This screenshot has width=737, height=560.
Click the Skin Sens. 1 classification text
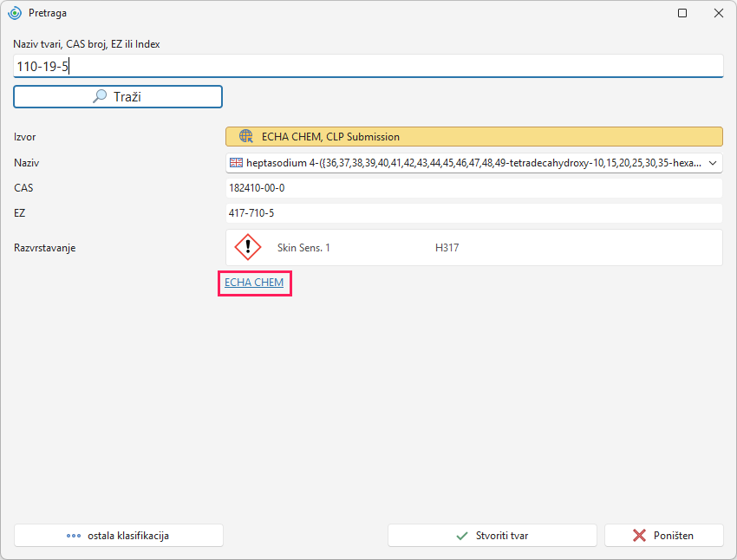click(x=303, y=248)
